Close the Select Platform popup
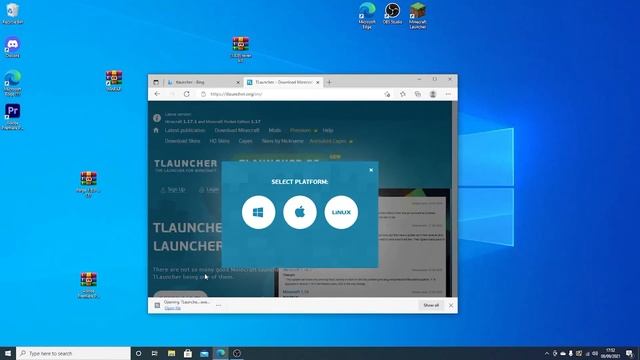Screen dimensions: 640x360 click(x=371, y=170)
